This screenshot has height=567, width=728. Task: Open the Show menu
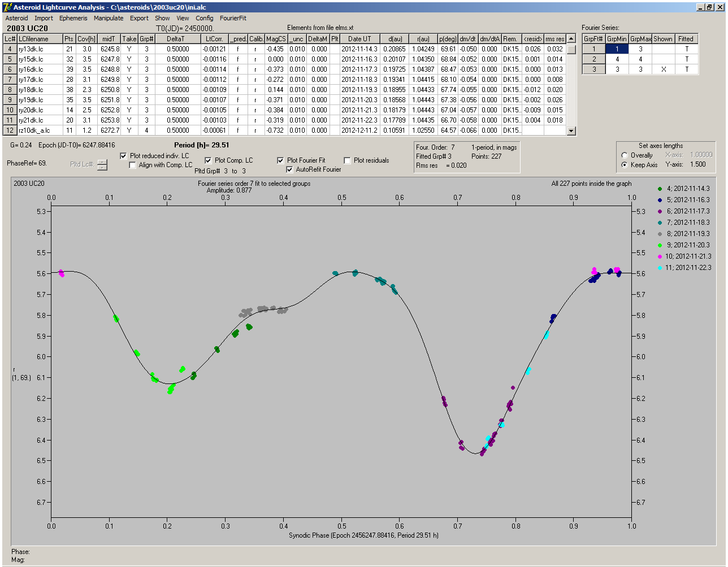pyautogui.click(x=162, y=18)
